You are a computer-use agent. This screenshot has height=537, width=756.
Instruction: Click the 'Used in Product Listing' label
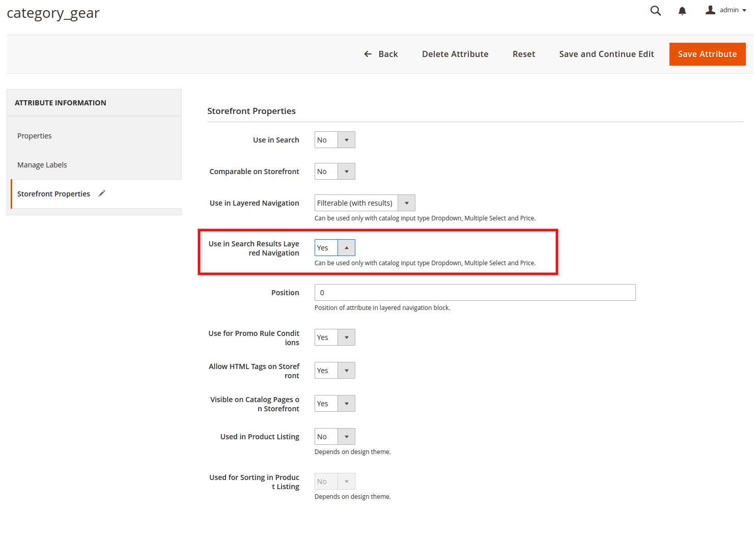[x=260, y=437]
